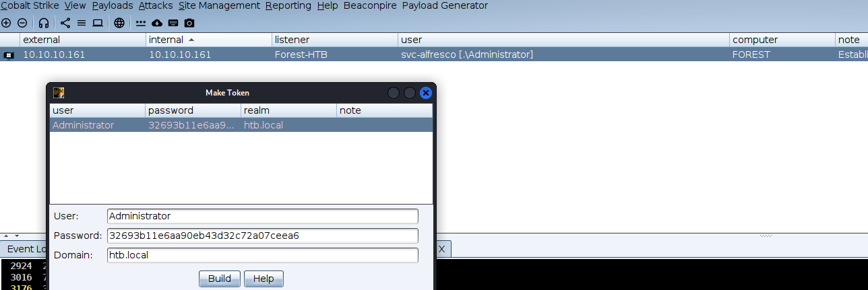Open downloads with the cloud download icon

157,23
